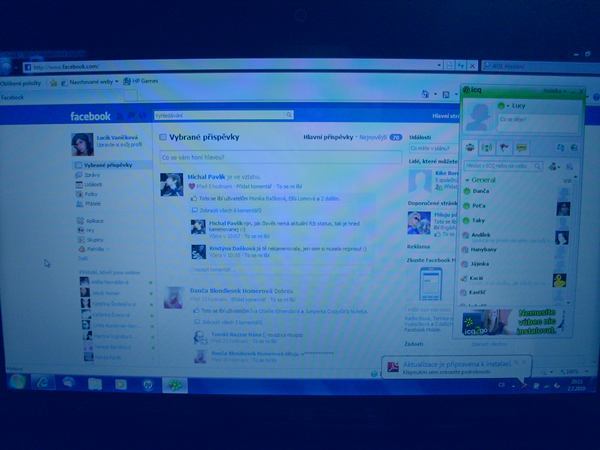The image size is (600, 450).
Task: Select the ICQ messages tab icon
Action: click(x=521, y=147)
